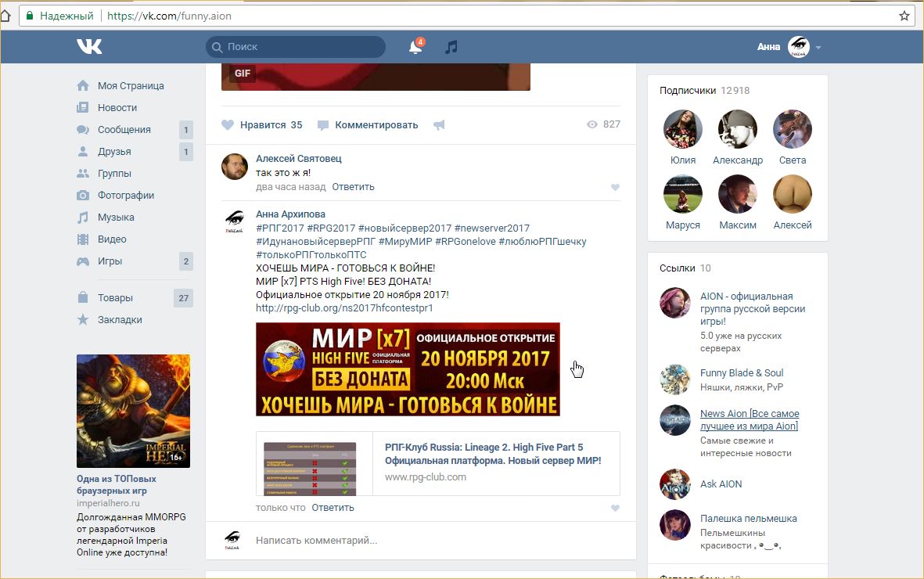
Task: Open Подписчики header with 12918
Action: [705, 90]
